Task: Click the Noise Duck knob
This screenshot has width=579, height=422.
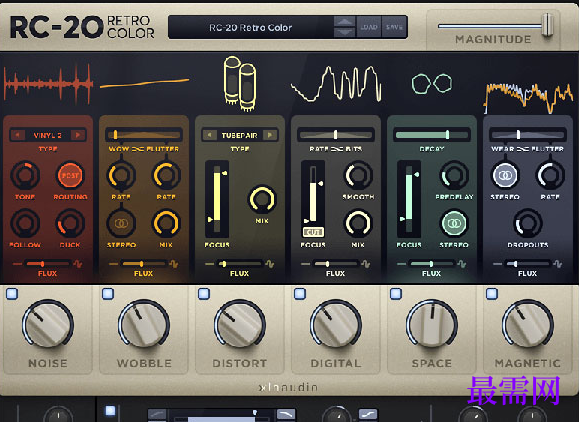Action: click(70, 223)
